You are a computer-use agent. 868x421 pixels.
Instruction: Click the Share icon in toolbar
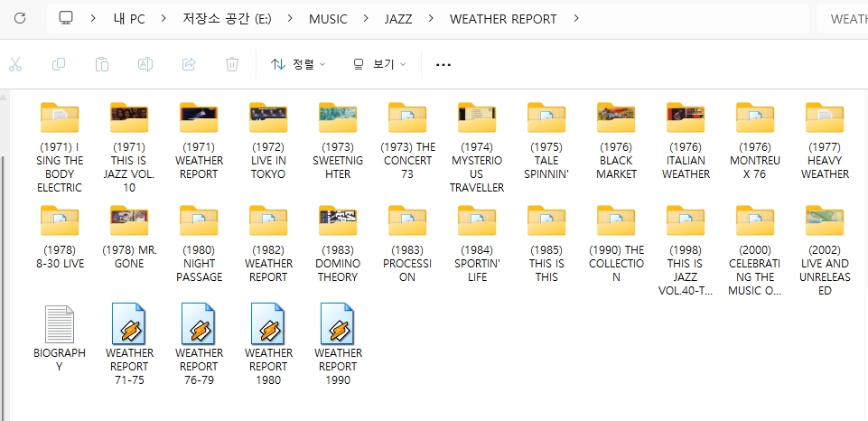pyautogui.click(x=189, y=64)
